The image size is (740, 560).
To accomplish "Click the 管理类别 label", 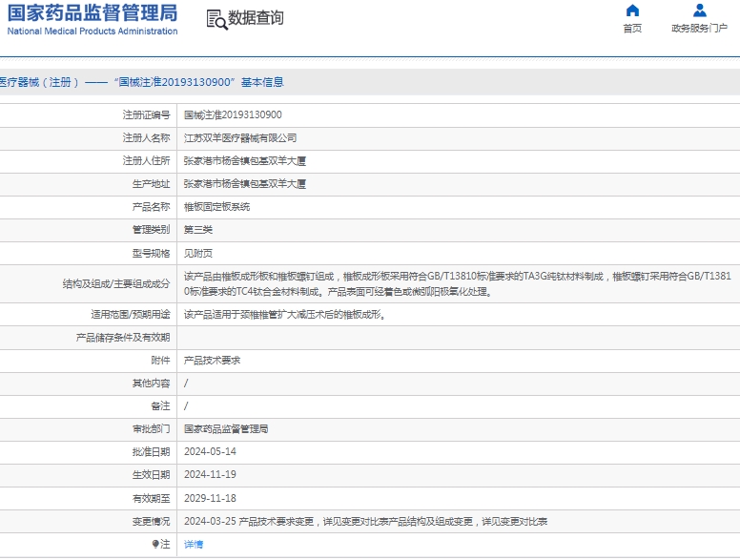I will click(151, 230).
